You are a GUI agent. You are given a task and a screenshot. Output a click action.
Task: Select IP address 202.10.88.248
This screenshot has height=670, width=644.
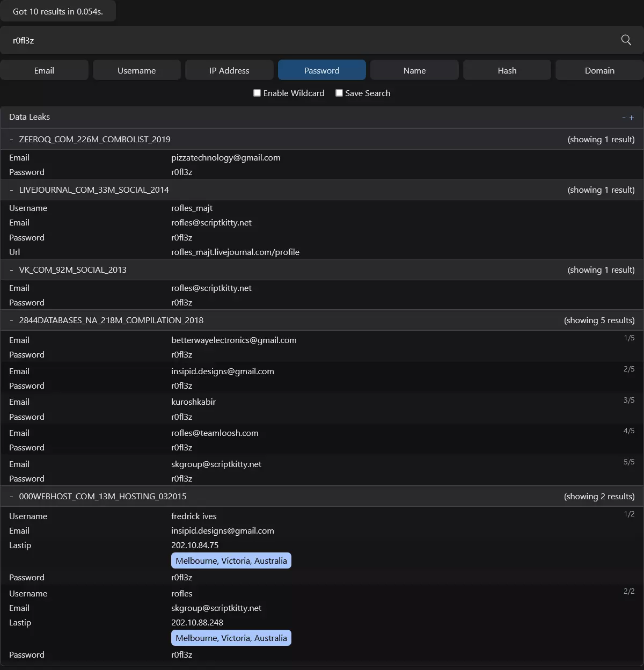197,622
